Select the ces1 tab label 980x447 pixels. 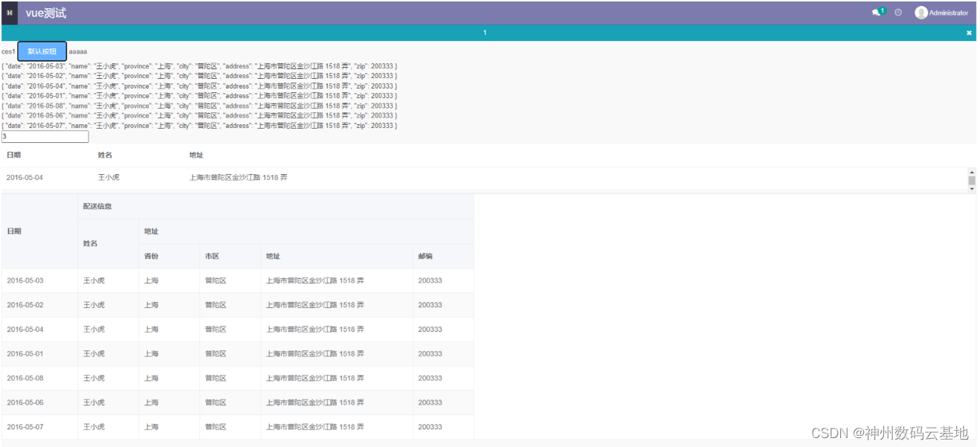[8, 51]
